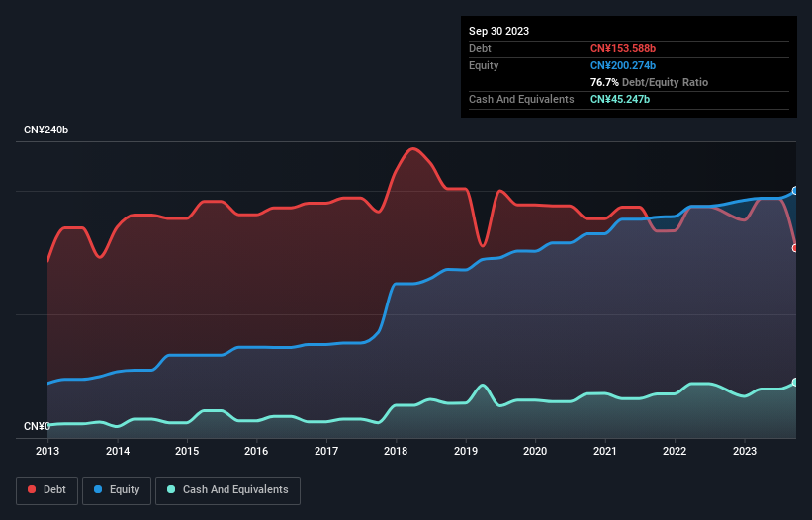Click the CN¥240b y-axis label
Image resolution: width=812 pixels, height=520 pixels.
(46, 130)
